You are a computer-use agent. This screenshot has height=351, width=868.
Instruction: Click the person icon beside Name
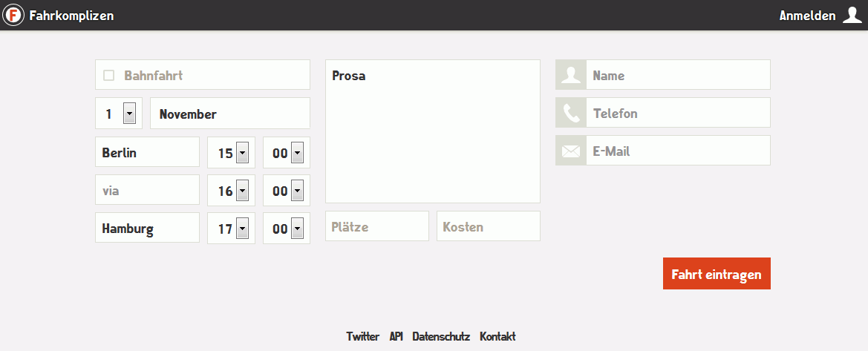(571, 75)
